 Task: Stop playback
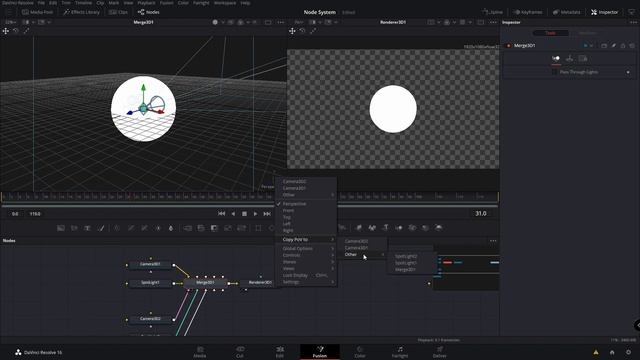pos(244,213)
